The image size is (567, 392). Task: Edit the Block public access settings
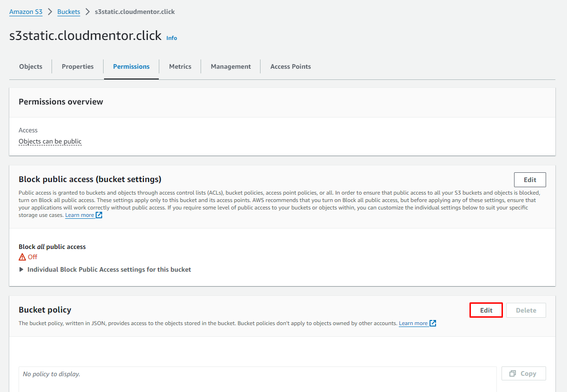click(x=530, y=180)
